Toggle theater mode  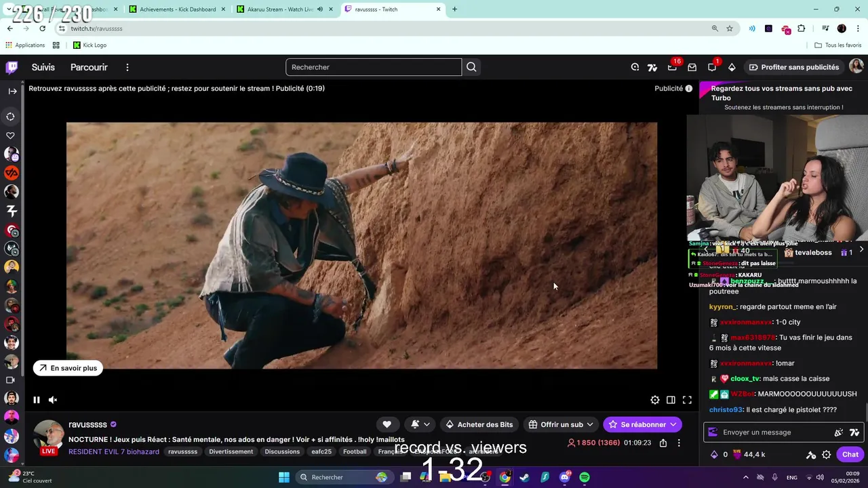671,400
